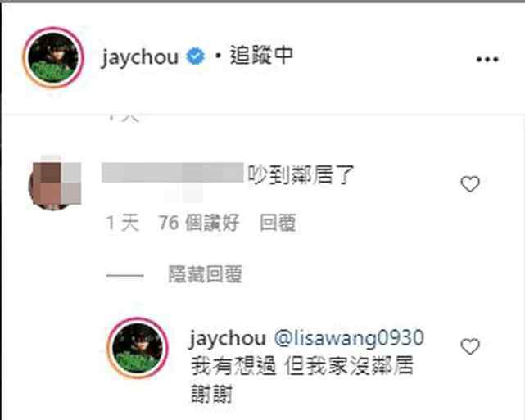View the 76 個讚好 likes list
Screen dimensions: 525x420
click(x=199, y=223)
